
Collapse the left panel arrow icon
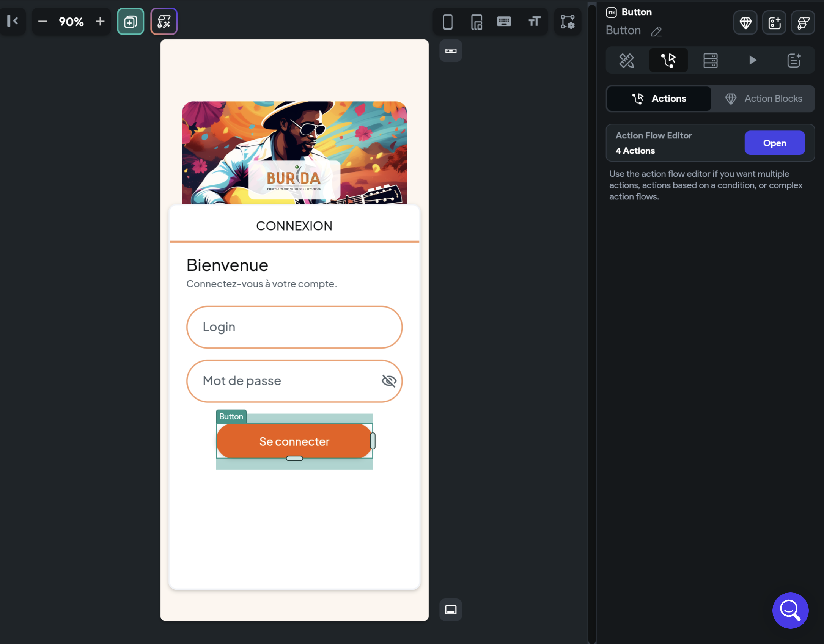13,21
